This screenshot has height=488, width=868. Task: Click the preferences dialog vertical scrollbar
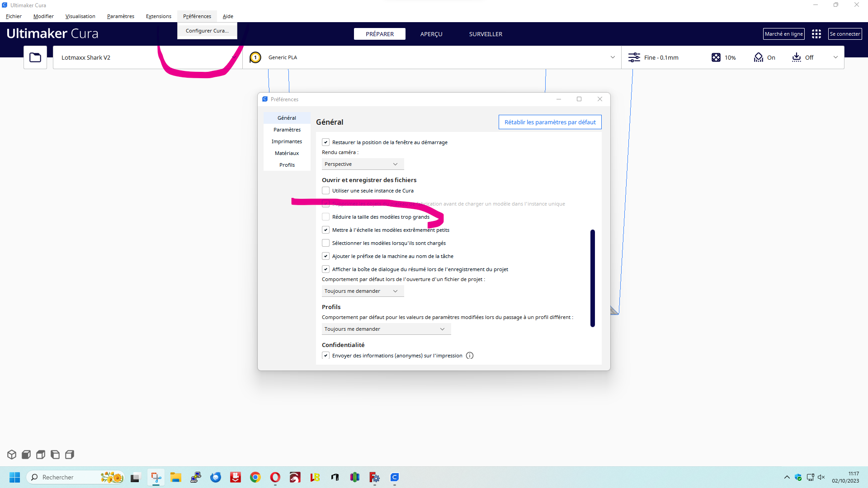click(592, 278)
